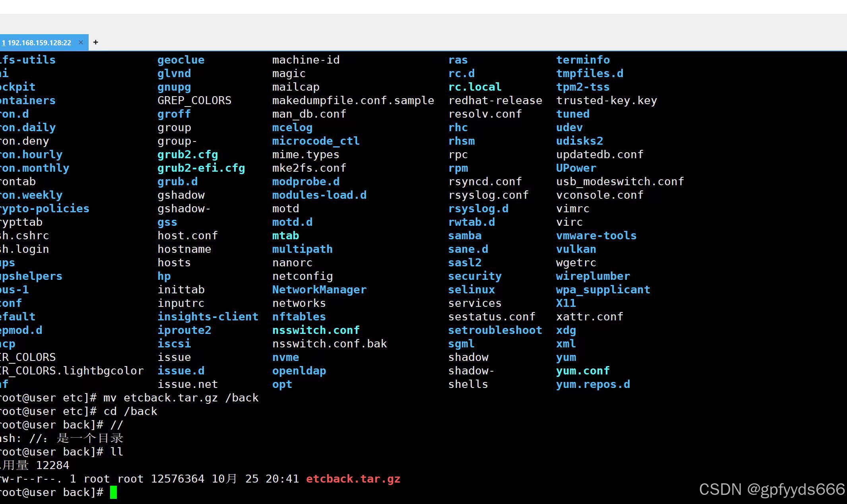
Task: Click the etcback.tar.gz filename in red
Action: [352, 479]
